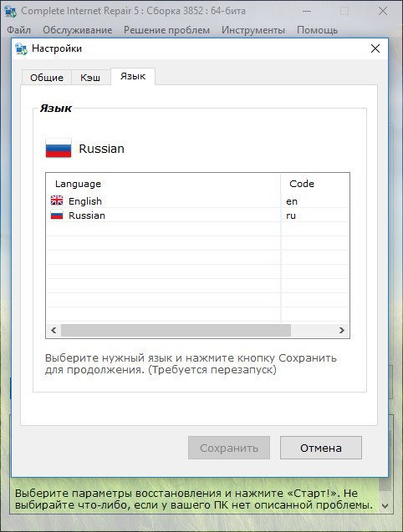Click the language list horizontal scrollbar thumb
This screenshot has width=403, height=532.
pos(176,330)
